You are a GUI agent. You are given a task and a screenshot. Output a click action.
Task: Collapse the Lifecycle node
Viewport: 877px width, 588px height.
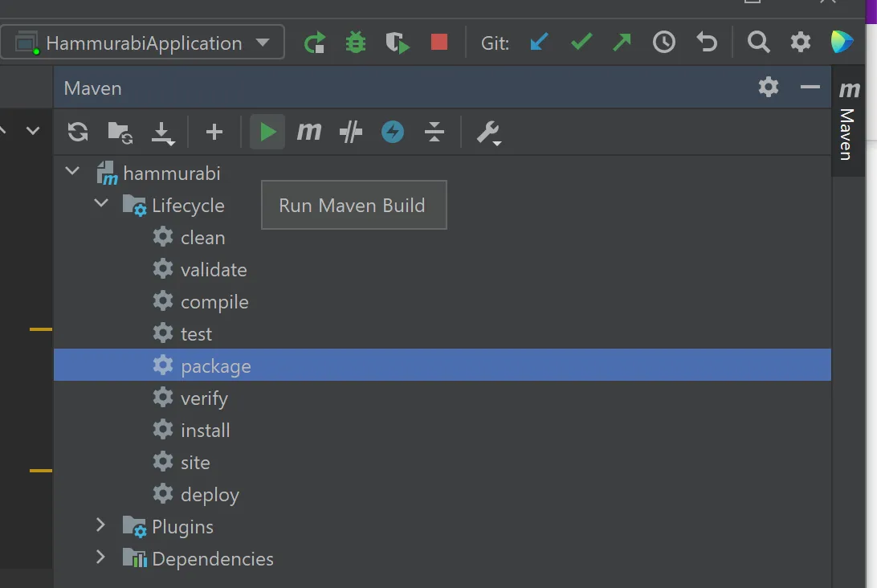pos(101,203)
